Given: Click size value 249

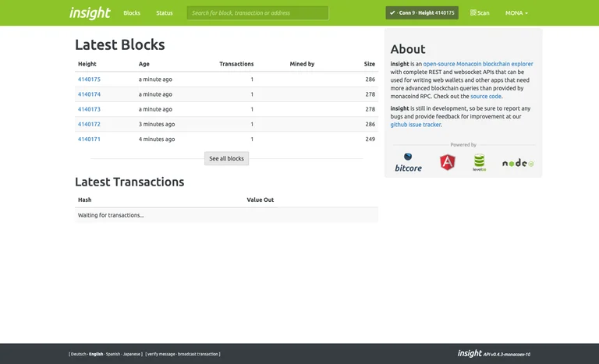Looking at the screenshot, I should click(370, 139).
